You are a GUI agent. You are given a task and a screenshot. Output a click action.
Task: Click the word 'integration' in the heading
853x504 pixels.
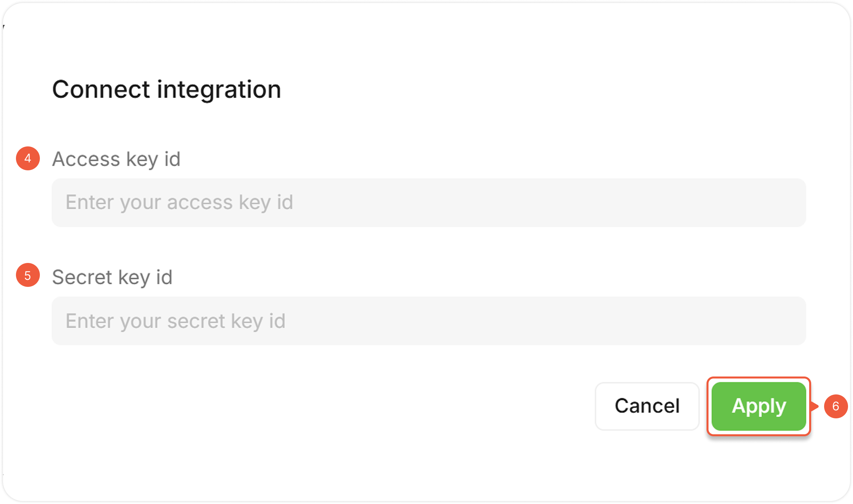pyautogui.click(x=219, y=90)
